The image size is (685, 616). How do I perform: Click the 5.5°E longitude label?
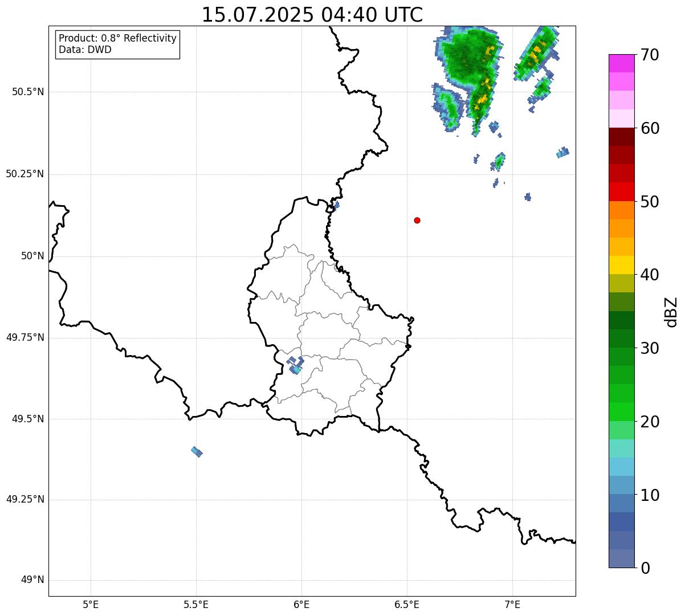click(x=196, y=605)
